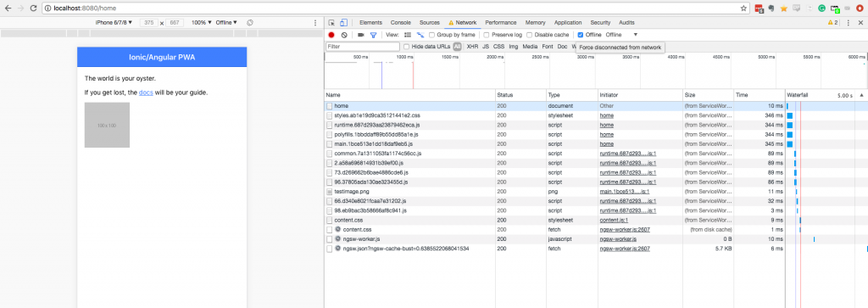Switch to the Application tab

click(568, 23)
